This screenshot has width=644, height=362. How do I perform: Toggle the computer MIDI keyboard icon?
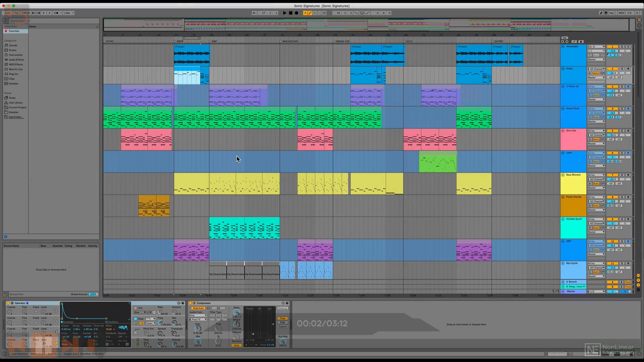tap(606, 13)
